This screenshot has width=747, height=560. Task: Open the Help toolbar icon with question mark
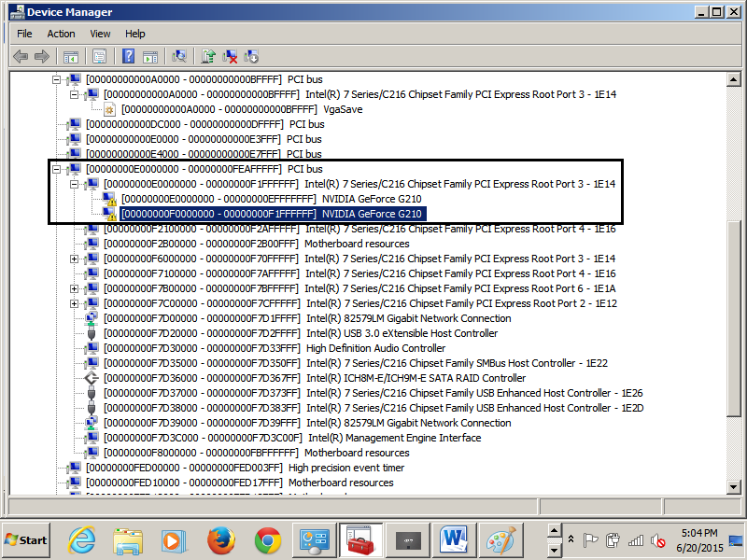tap(128, 57)
